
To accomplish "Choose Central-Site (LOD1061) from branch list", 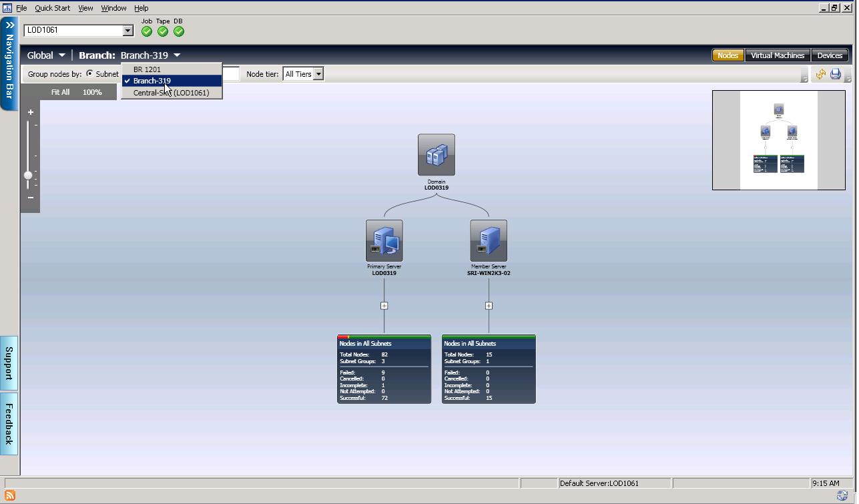I will 172,93.
